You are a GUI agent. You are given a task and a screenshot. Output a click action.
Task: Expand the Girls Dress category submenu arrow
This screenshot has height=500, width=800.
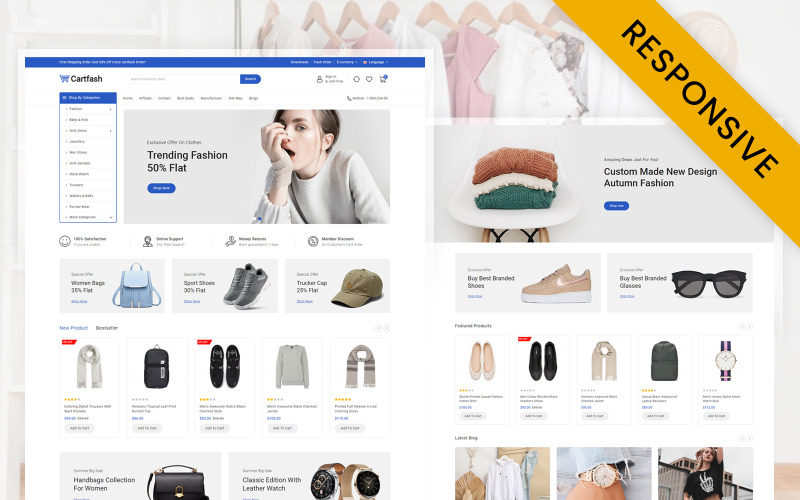tap(110, 131)
